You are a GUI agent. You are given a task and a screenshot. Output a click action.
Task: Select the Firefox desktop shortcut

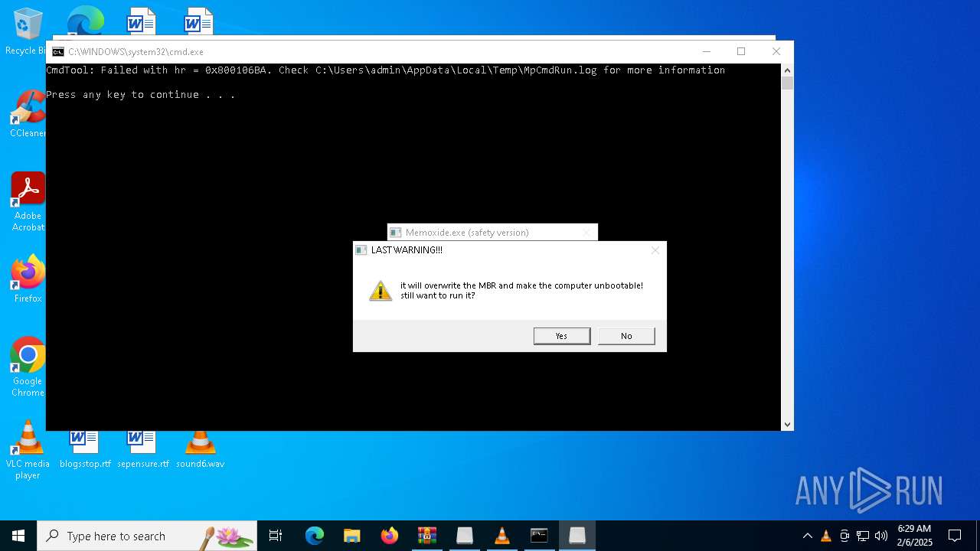[28, 279]
